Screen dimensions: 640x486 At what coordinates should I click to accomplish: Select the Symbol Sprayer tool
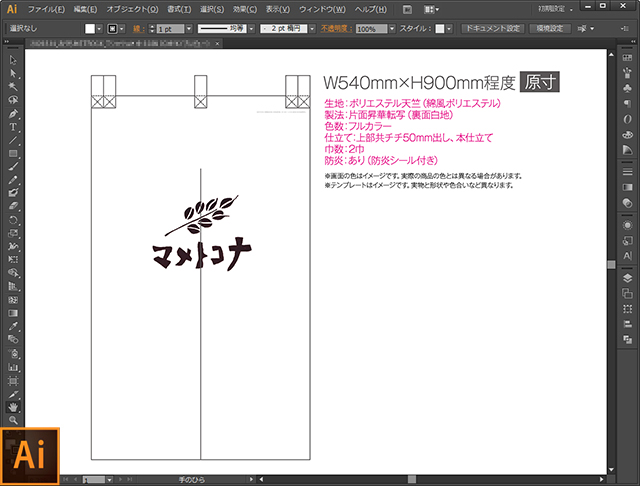[x=13, y=353]
